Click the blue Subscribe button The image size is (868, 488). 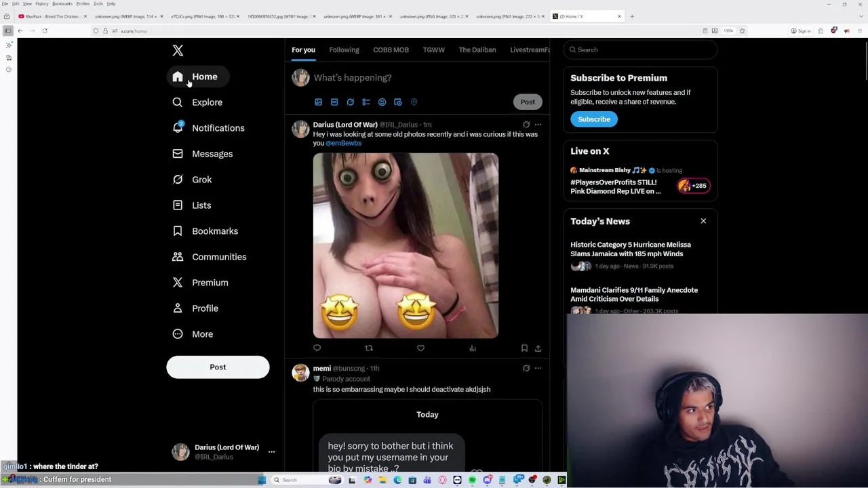tap(594, 119)
